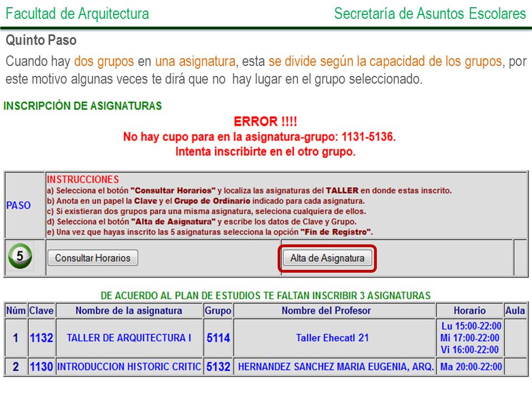The image size is (532, 399).
Task: Click row number 1 in the table
Action: [16, 337]
